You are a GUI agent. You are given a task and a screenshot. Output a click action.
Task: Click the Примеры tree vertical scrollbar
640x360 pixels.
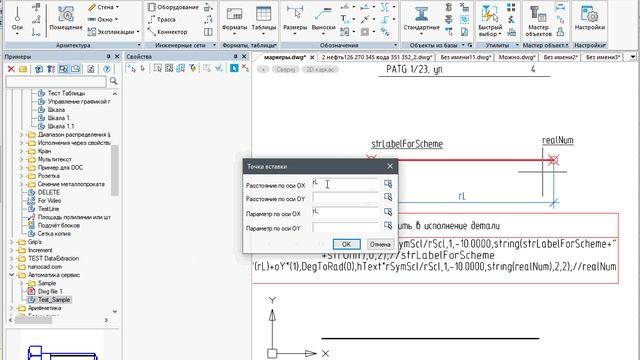tap(115, 170)
